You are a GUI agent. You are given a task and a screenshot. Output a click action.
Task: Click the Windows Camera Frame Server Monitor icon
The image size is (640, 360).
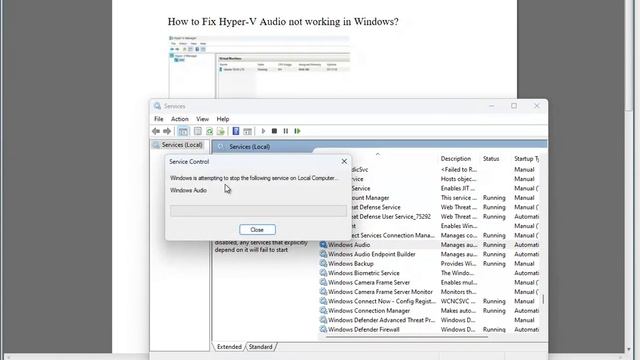click(x=323, y=291)
